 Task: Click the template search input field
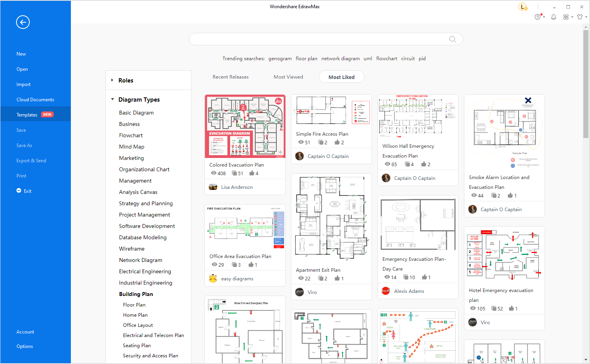pyautogui.click(x=326, y=39)
